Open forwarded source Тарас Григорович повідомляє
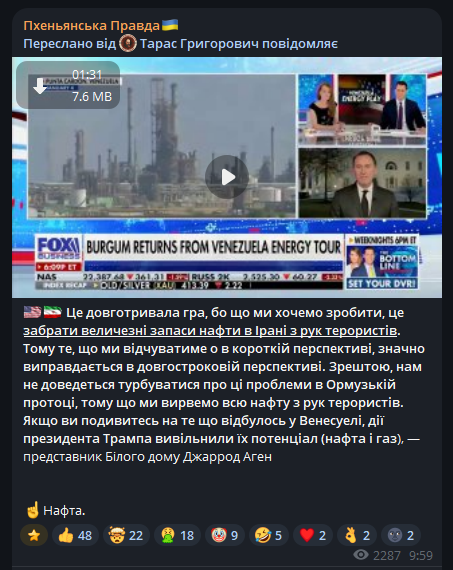Viewport: 453px width, 570px height. (239, 44)
